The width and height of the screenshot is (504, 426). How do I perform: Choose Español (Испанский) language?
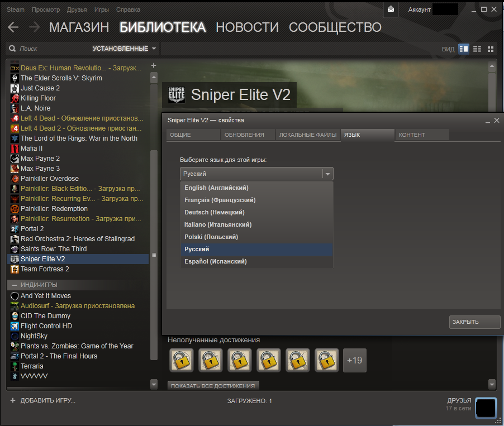[256, 261]
